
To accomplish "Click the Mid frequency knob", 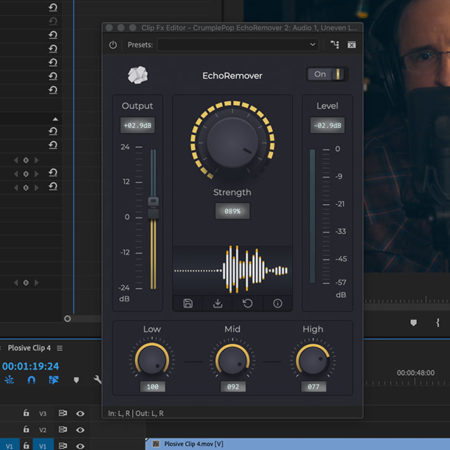I will coord(232,360).
